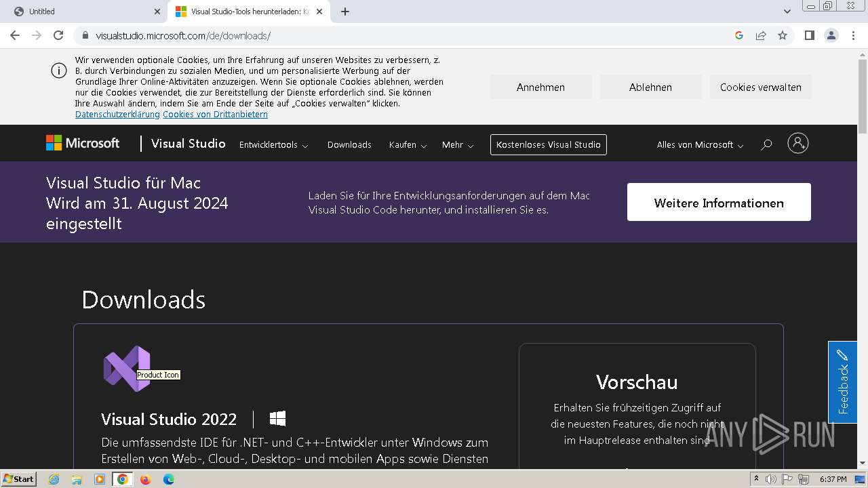Open Microsoft Edge from the taskbar
Screen dimensions: 868x488
pos(169,479)
